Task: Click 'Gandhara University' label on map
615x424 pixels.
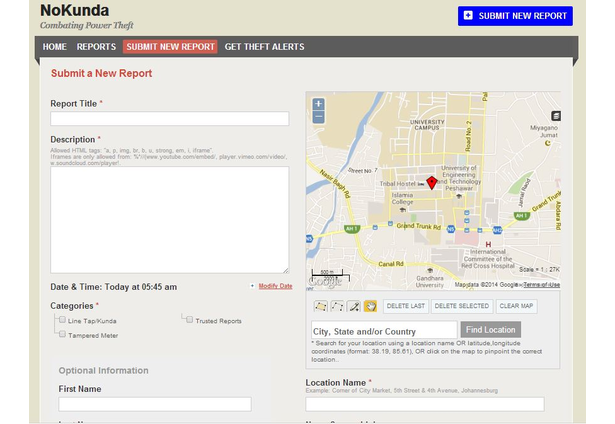Action: tap(429, 282)
